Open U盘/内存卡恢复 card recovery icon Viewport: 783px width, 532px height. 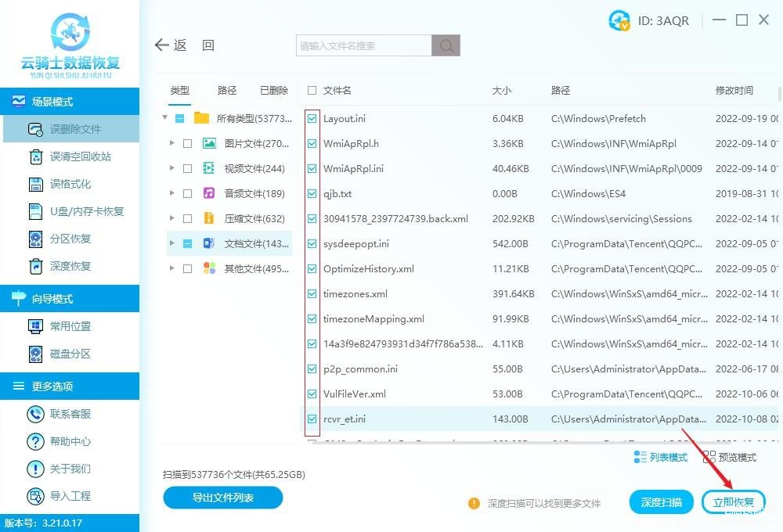[x=36, y=211]
